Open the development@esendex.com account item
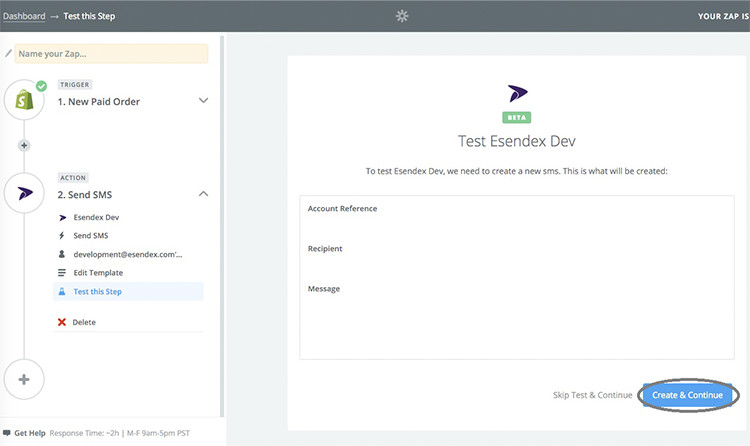Viewport: 750px width, 446px height. pyautogui.click(x=127, y=254)
